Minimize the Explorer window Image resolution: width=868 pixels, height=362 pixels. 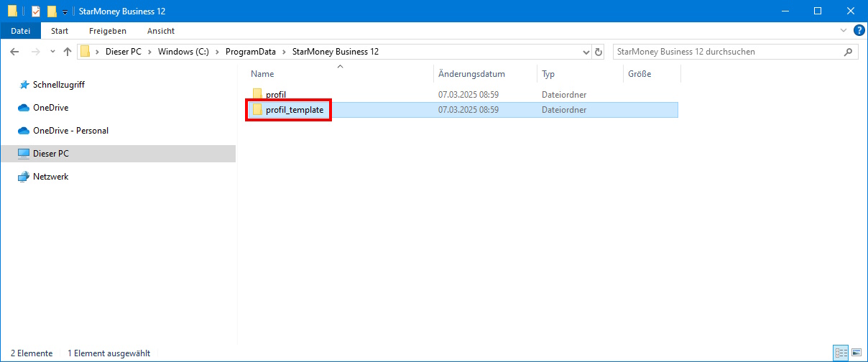click(x=784, y=11)
